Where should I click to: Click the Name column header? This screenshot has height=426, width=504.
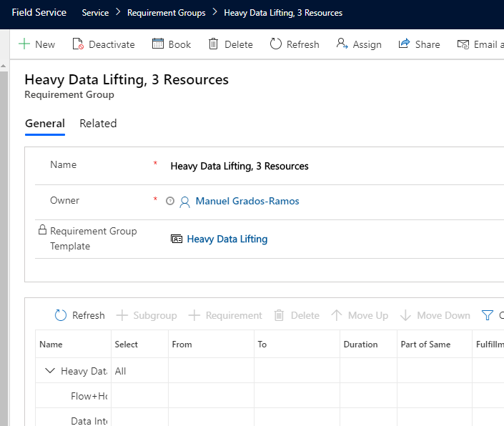(74, 344)
